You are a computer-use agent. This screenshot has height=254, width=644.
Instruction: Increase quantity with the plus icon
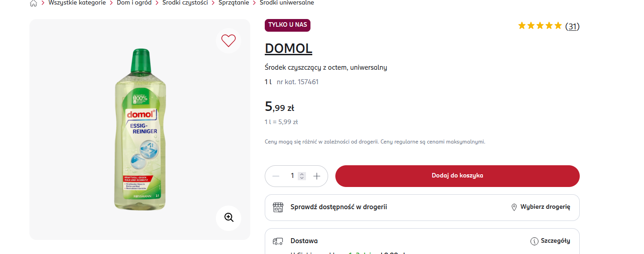(317, 176)
